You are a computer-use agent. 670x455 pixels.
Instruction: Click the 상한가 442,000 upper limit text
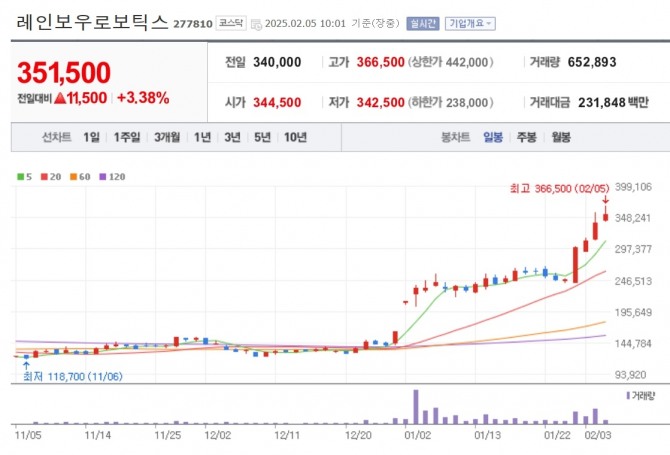450,62
